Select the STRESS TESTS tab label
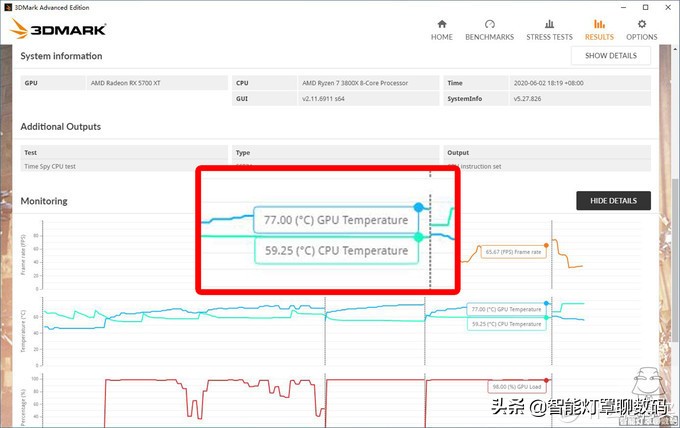Screen dimensions: 680x428 tap(549, 37)
